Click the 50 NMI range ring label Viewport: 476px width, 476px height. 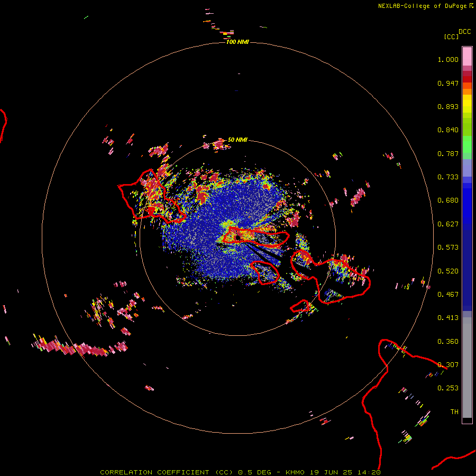tap(237, 140)
